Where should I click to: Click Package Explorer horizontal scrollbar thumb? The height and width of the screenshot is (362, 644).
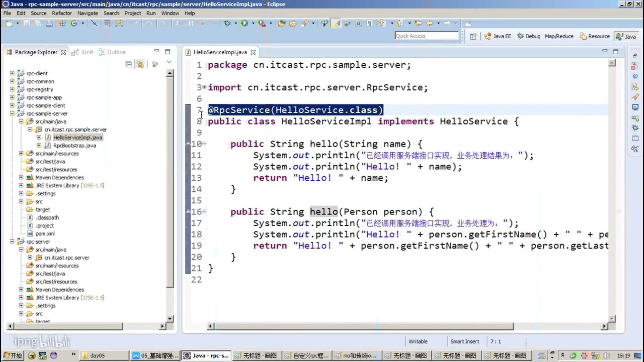68,326
